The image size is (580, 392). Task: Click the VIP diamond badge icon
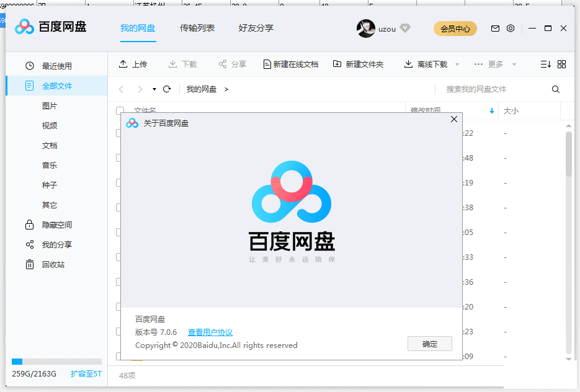coord(405,28)
